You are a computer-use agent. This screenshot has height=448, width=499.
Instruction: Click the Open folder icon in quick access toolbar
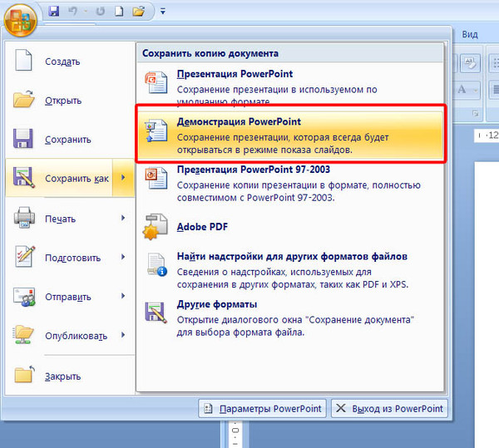pyautogui.click(x=138, y=12)
